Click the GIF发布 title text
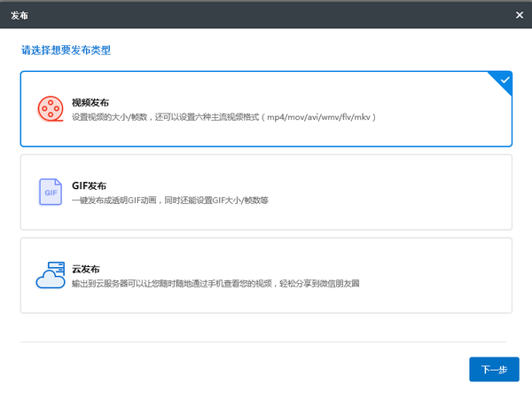Image resolution: width=532 pixels, height=401 pixels. tap(89, 185)
